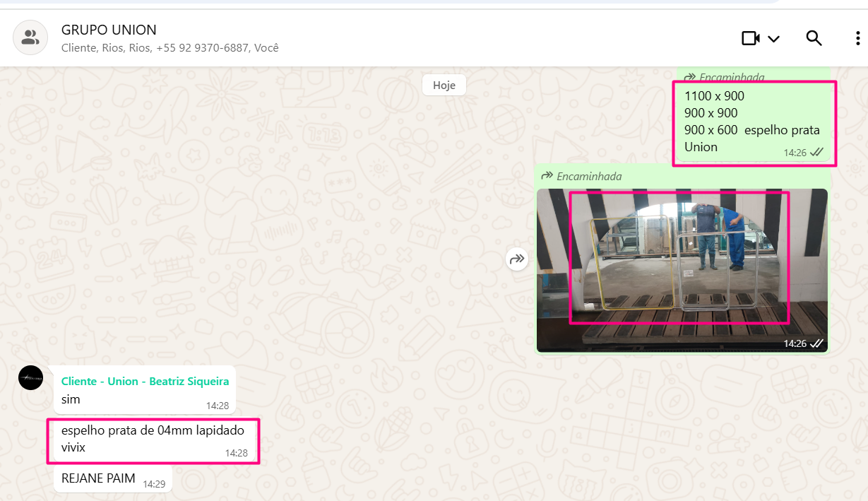Click the forwarded arrow above dimensions message
Viewport: 868px width, 501px height.
click(x=689, y=76)
